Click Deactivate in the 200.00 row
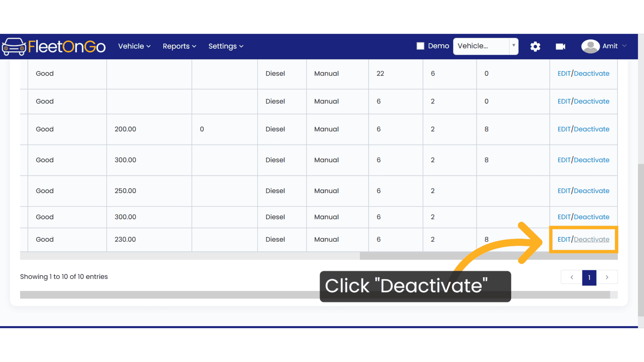This screenshot has height=362, width=644. click(592, 129)
